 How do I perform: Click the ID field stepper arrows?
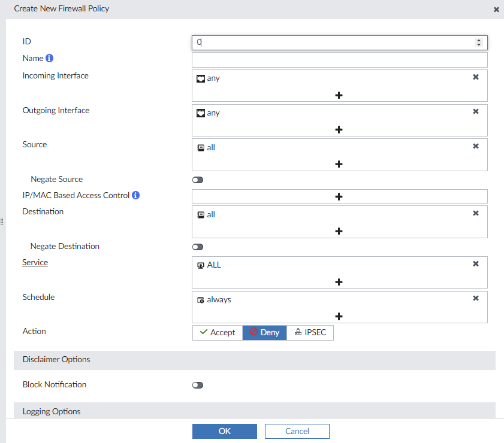pyautogui.click(x=478, y=43)
